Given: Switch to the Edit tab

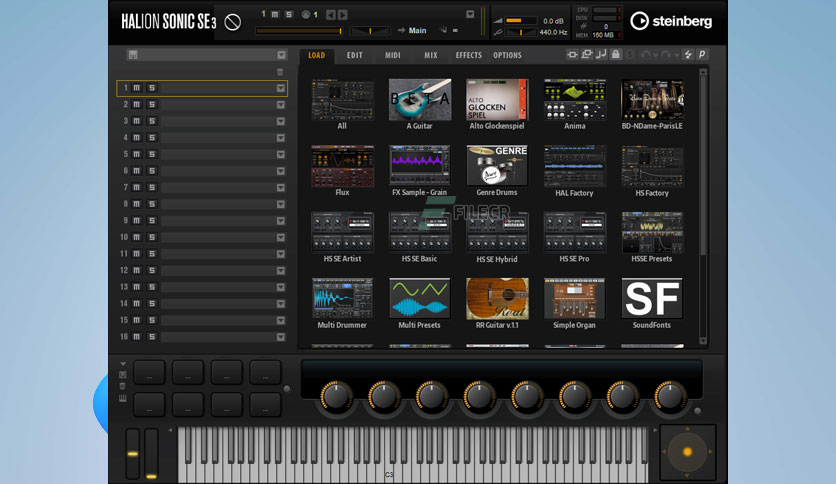Looking at the screenshot, I should pyautogui.click(x=355, y=55).
